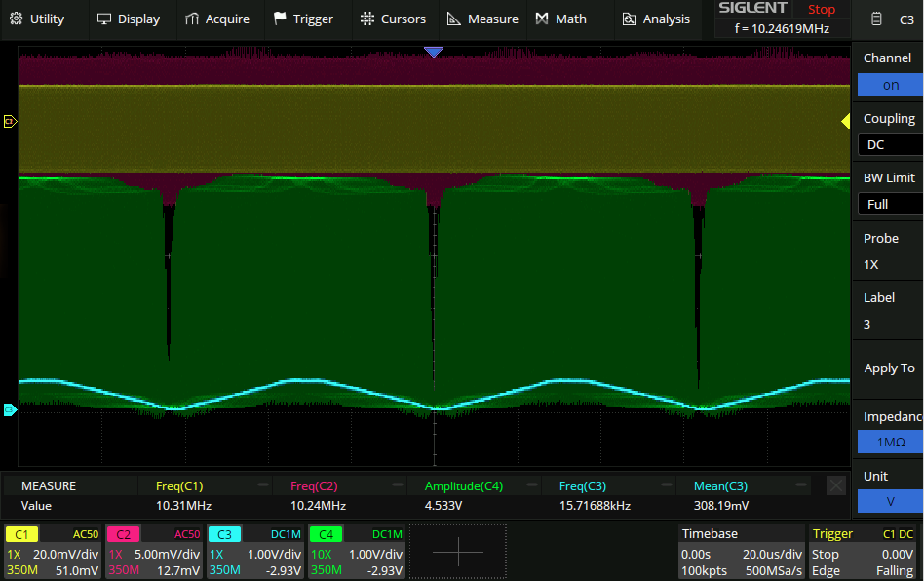Image resolution: width=924 pixels, height=581 pixels.
Task: Open the Utility menu
Action: pos(36,19)
